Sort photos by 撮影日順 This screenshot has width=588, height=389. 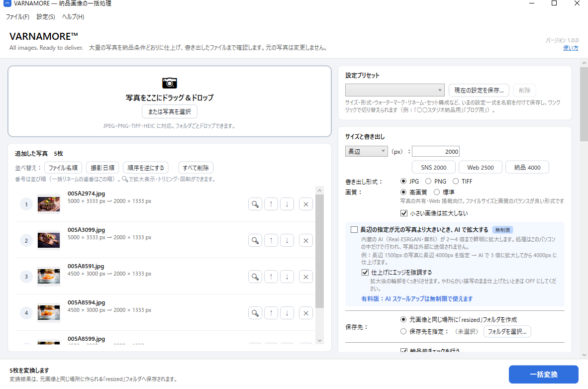point(102,168)
